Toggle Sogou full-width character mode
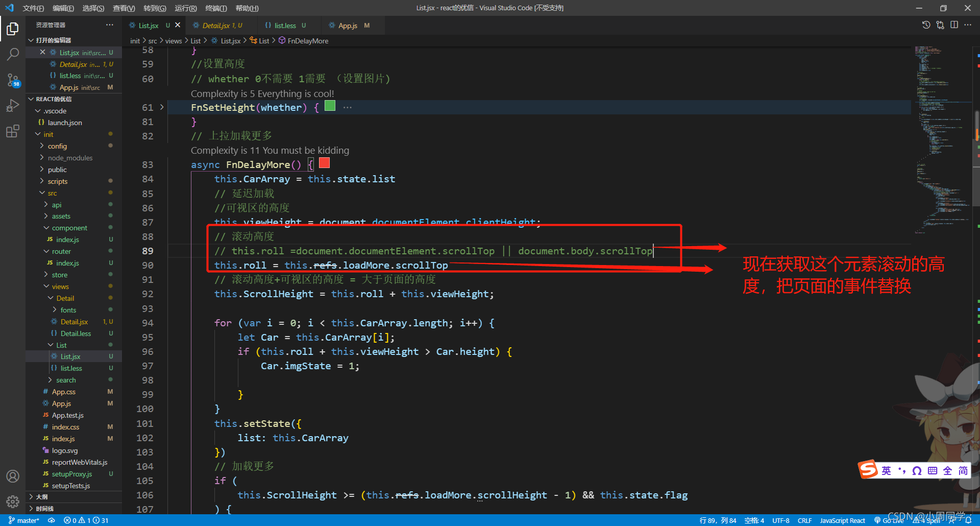980x526 pixels. pos(947,470)
